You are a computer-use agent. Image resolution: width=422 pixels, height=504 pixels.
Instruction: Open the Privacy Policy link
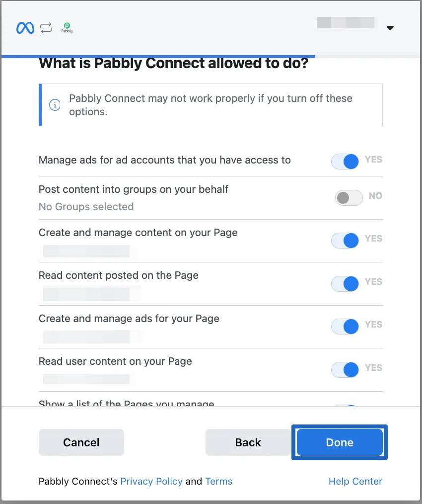click(x=151, y=481)
